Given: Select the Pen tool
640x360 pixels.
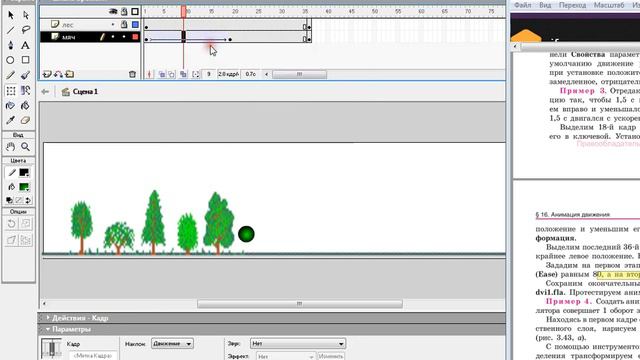Looking at the screenshot, I should click(11, 45).
